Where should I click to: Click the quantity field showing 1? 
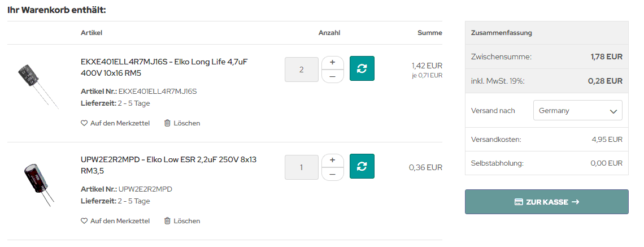click(x=302, y=167)
